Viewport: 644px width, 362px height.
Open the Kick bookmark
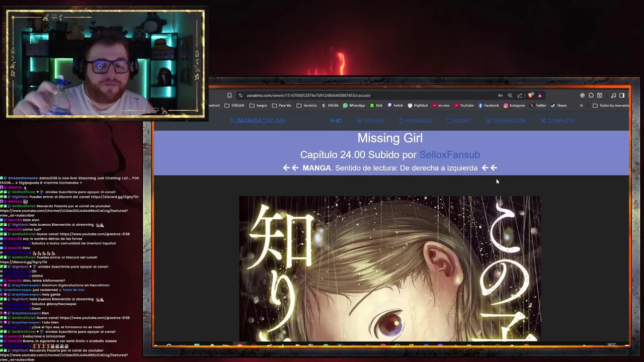coord(376,106)
